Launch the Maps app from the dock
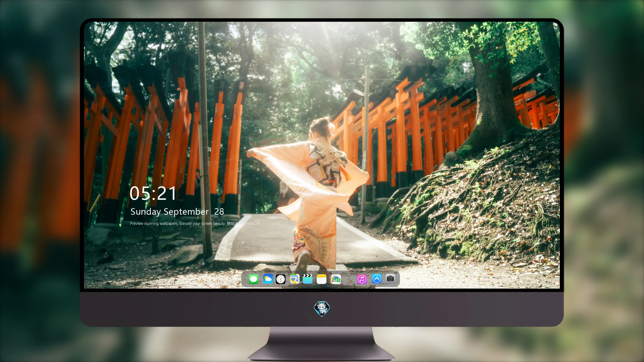This screenshot has height=362, width=644. 294,279
